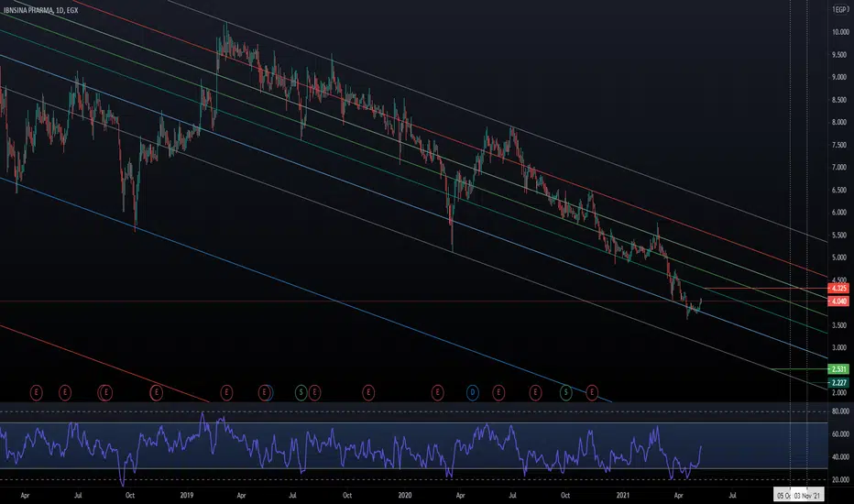Open the blue D dividend marker
This screenshot has width=854, height=504.
click(x=473, y=392)
